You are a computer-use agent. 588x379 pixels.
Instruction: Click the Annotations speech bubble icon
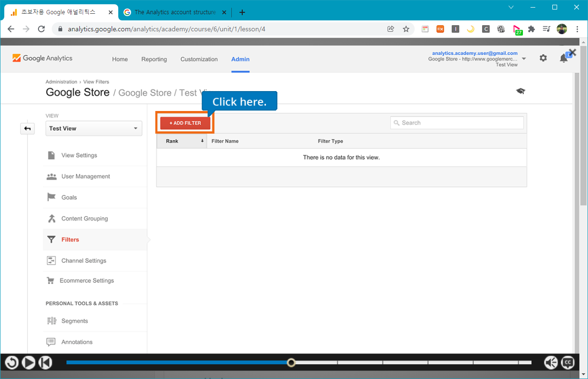(x=51, y=342)
